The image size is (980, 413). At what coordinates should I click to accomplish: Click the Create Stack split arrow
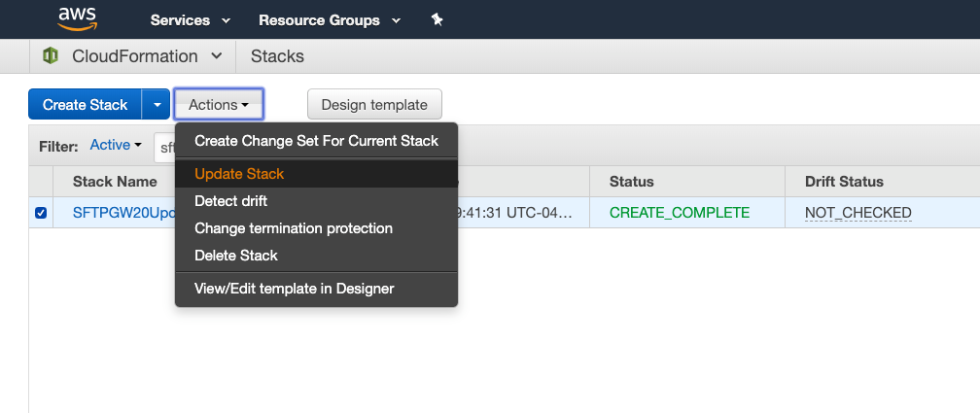pyautogui.click(x=157, y=105)
